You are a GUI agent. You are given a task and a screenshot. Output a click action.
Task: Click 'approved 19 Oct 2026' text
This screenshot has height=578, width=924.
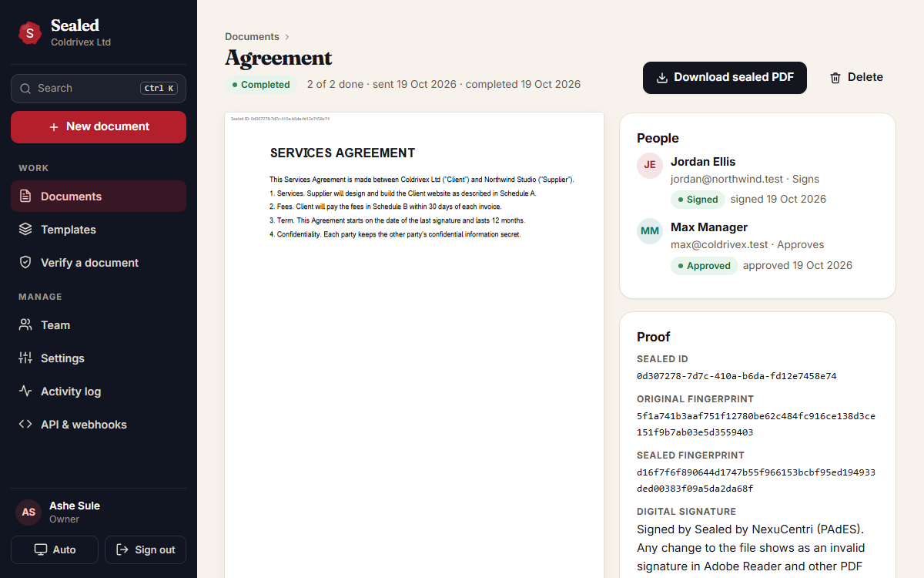click(798, 266)
